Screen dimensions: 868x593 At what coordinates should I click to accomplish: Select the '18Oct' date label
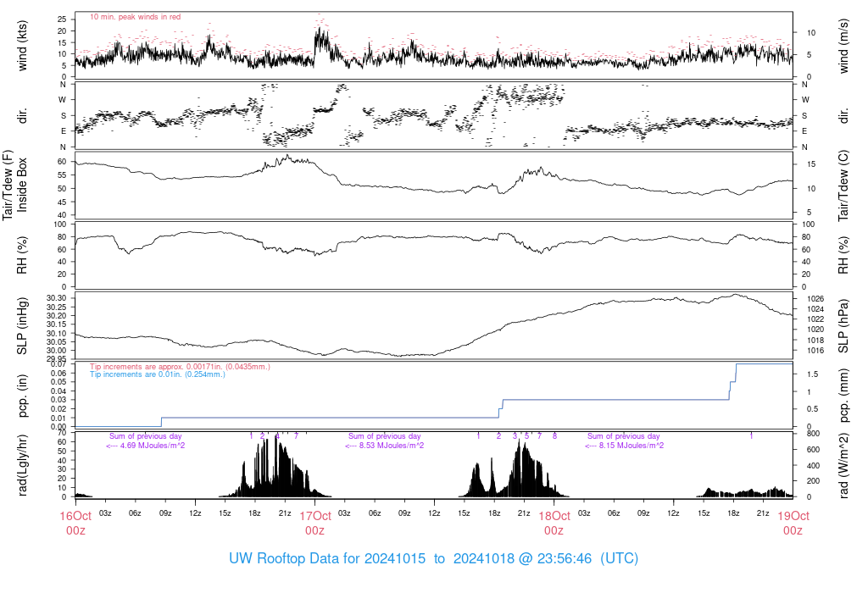point(554,516)
